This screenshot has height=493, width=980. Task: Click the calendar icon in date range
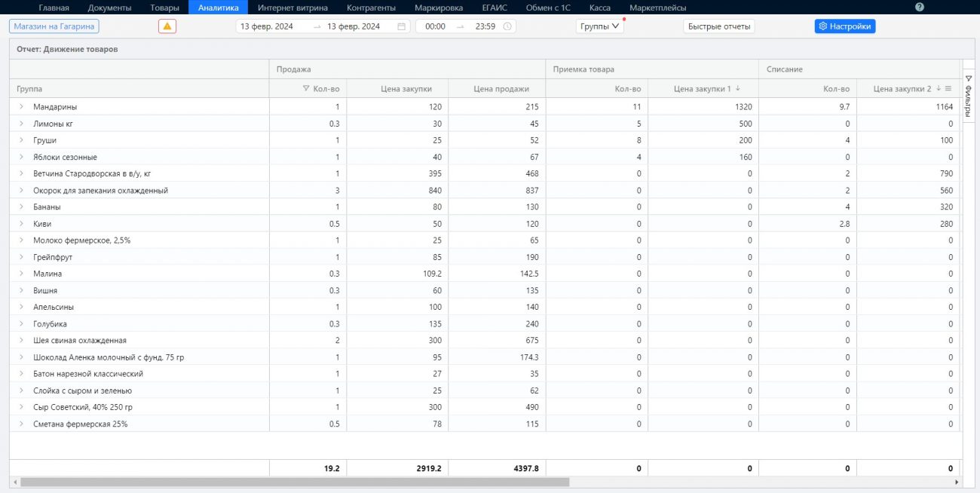(402, 26)
